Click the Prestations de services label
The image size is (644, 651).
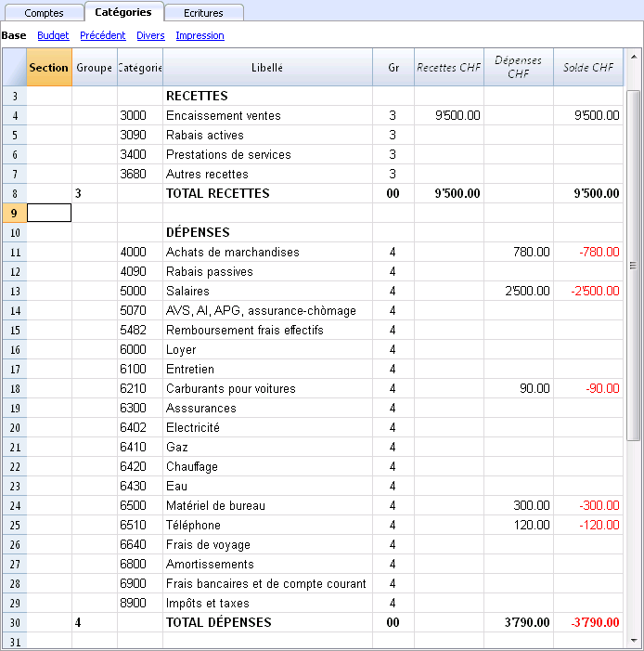(228, 154)
